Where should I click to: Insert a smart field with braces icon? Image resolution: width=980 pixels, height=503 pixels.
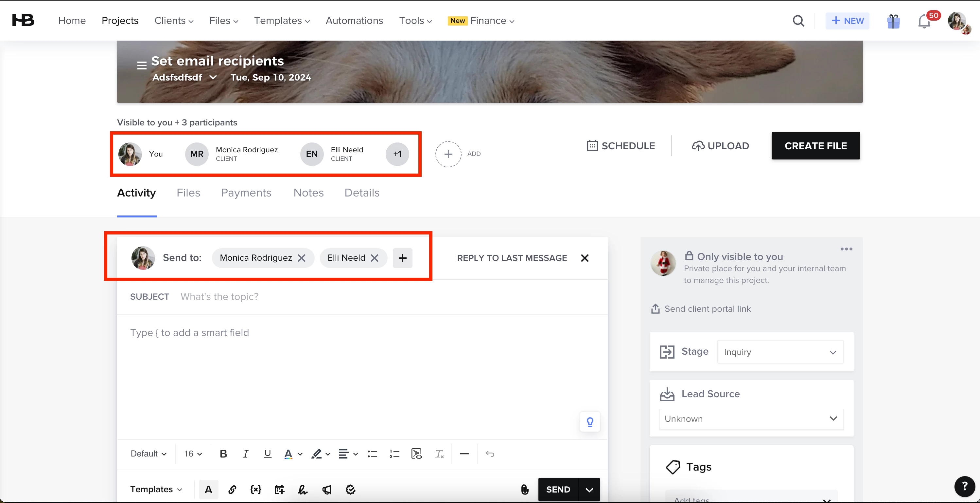click(x=256, y=489)
